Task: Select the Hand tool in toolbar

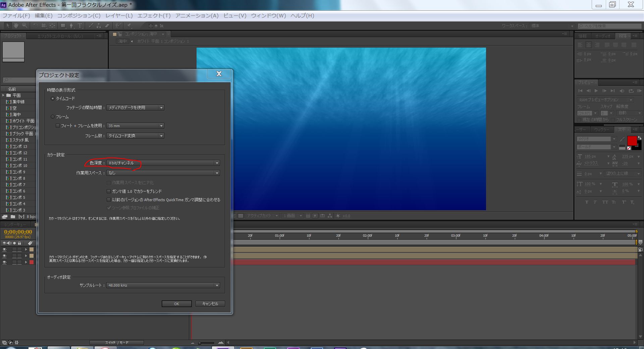Action: click(x=16, y=26)
